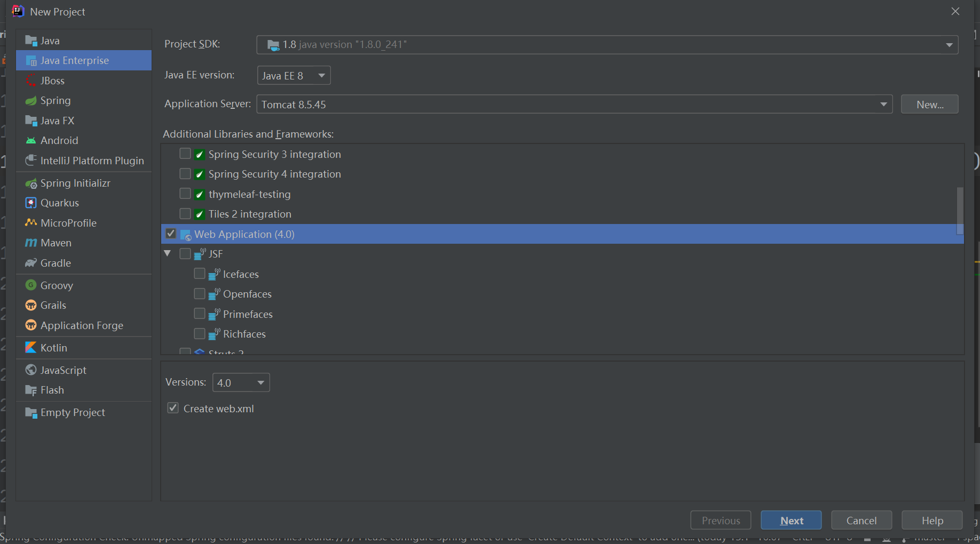Click the Next button
The image size is (980, 544).
(x=791, y=521)
